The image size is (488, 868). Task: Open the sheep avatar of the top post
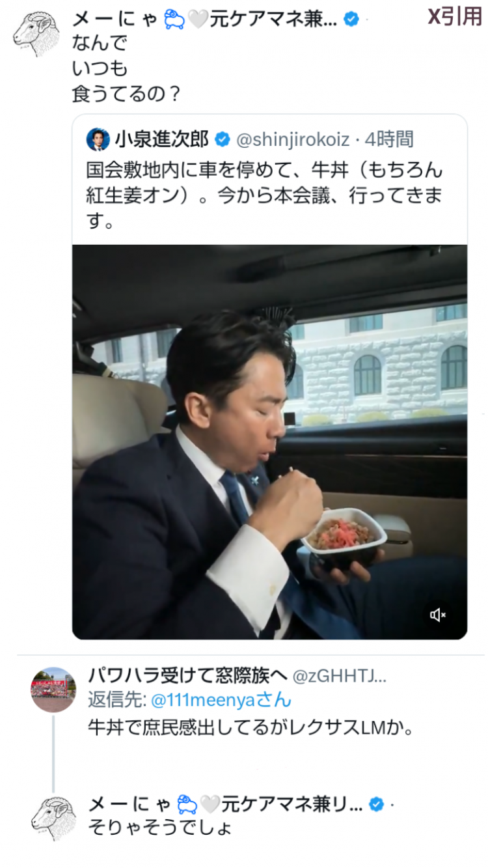[35, 33]
